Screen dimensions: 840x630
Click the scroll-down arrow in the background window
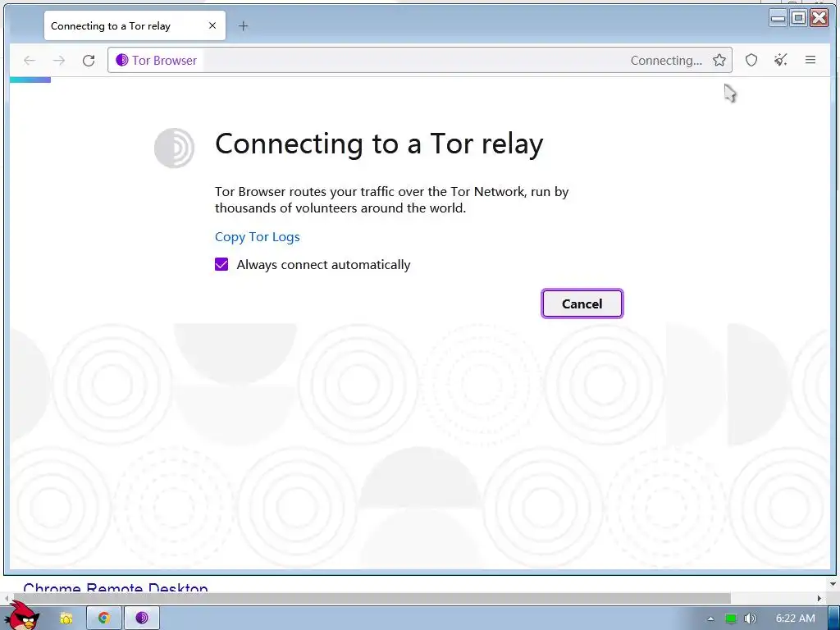pos(833,584)
